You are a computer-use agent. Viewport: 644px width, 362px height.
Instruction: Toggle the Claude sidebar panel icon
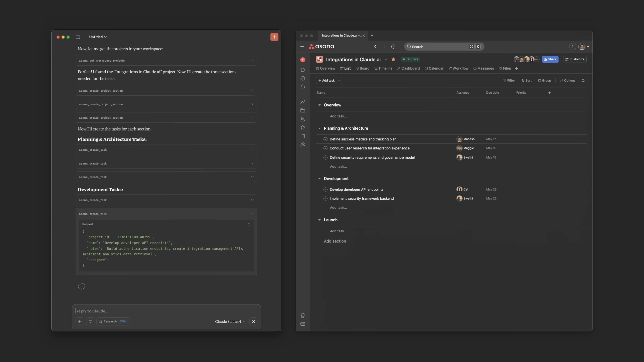point(78,37)
